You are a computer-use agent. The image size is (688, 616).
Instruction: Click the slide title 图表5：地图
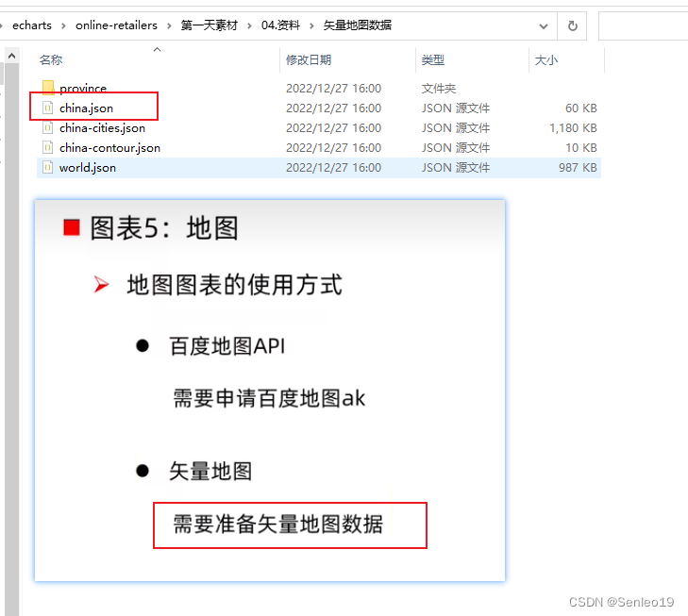pos(164,228)
